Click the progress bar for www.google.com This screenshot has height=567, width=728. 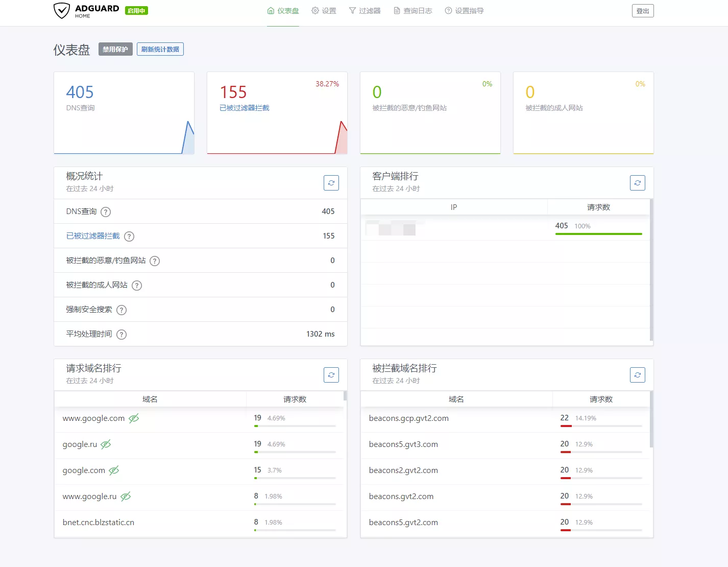[x=295, y=426]
